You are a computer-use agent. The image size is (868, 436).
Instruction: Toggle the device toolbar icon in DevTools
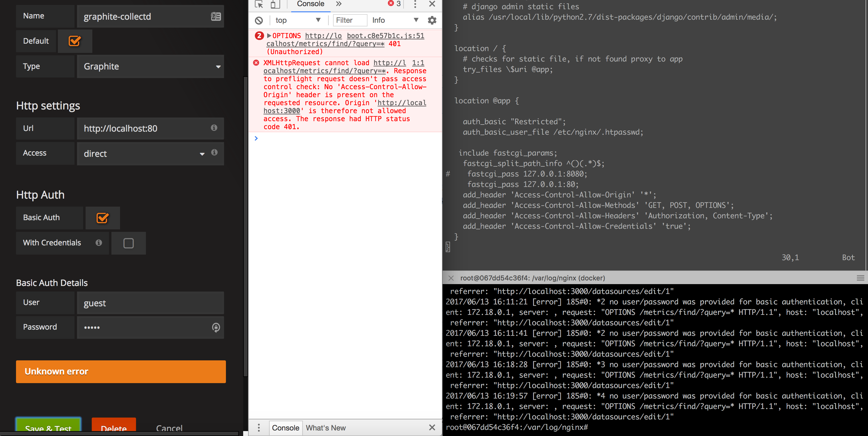(x=275, y=4)
